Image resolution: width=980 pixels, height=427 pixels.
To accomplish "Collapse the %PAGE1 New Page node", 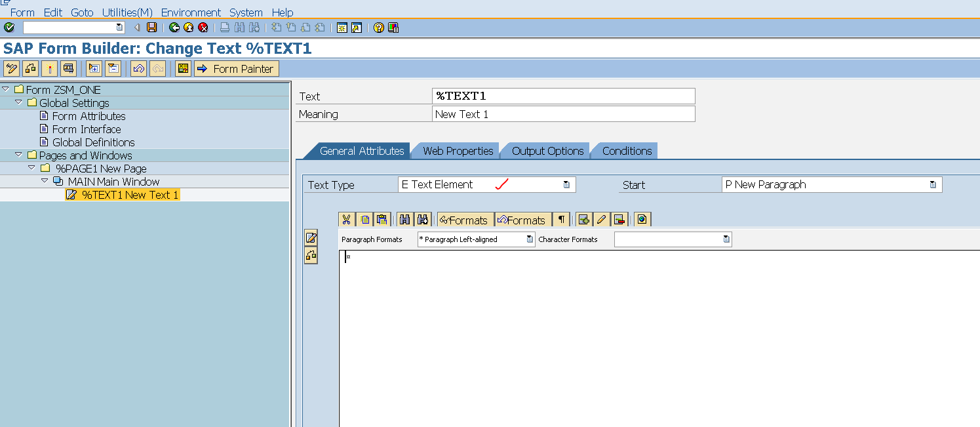I will pos(31,167).
